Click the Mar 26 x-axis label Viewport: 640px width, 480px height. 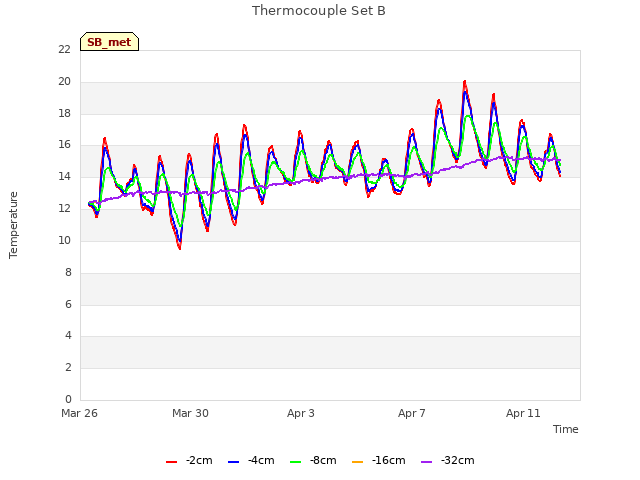click(80, 413)
